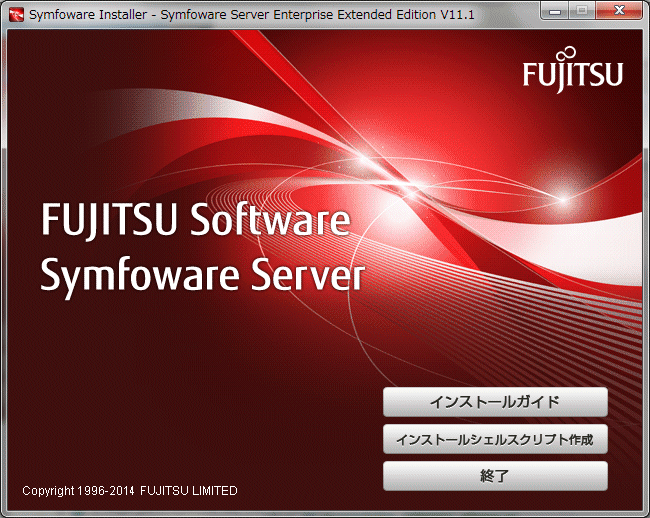Open the インストールガイド button

[495, 402]
